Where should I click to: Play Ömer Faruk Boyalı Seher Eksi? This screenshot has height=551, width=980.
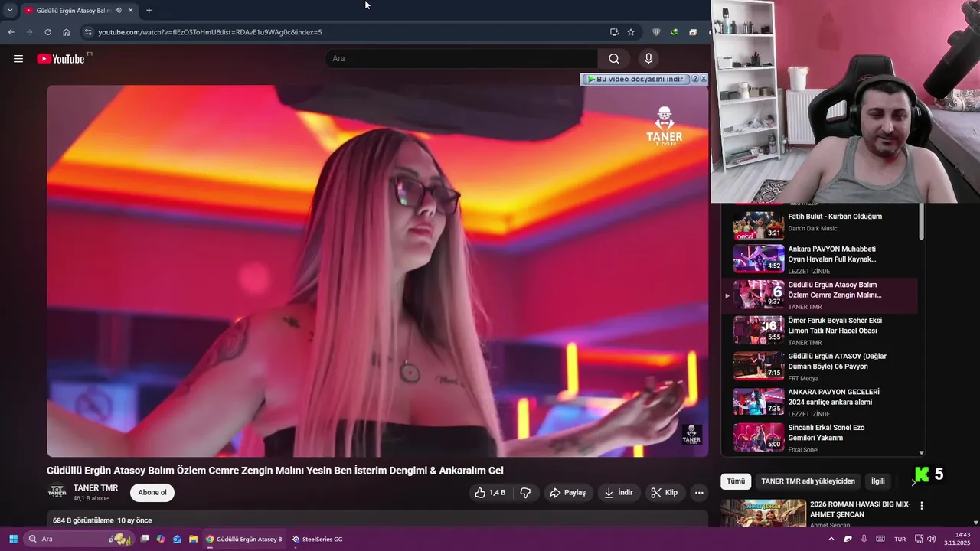point(821,331)
